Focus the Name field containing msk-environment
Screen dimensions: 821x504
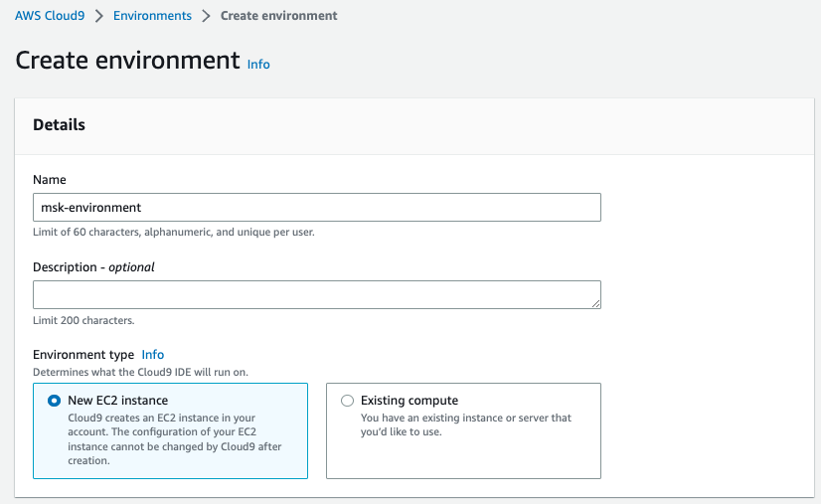pyautogui.click(x=317, y=208)
